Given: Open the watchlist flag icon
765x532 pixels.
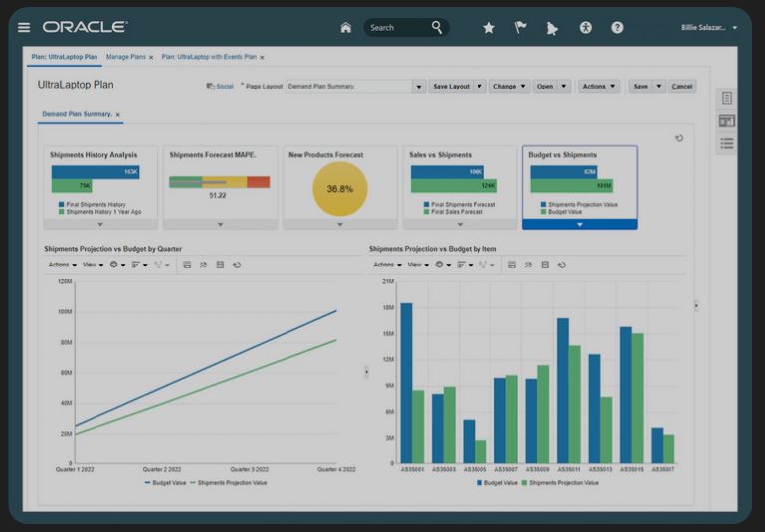Looking at the screenshot, I should (x=520, y=28).
